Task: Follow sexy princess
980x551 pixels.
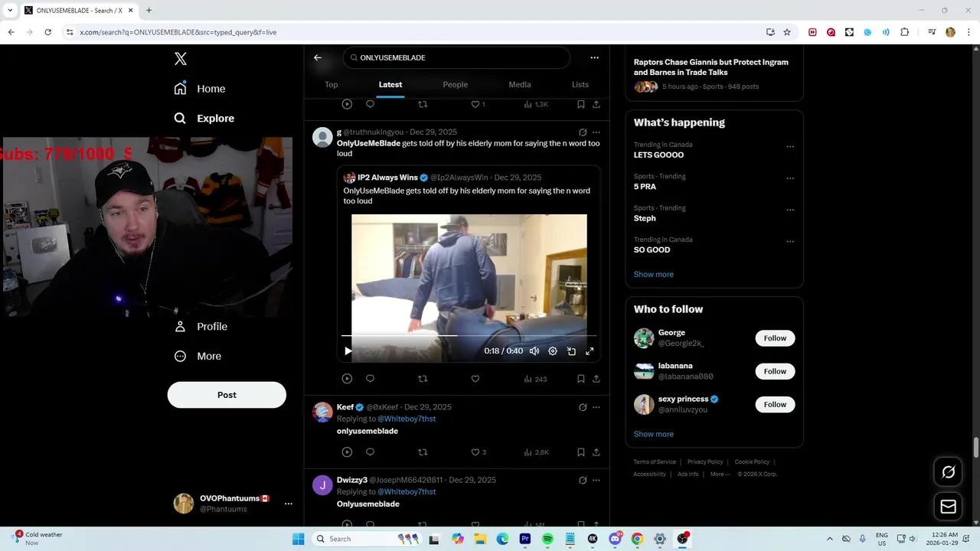Action: pyautogui.click(x=775, y=404)
